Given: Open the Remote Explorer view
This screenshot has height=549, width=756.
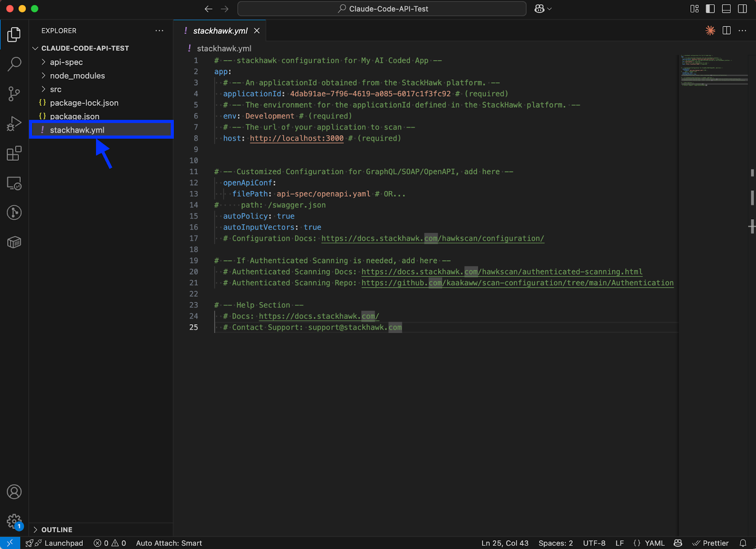Looking at the screenshot, I should pos(14,183).
